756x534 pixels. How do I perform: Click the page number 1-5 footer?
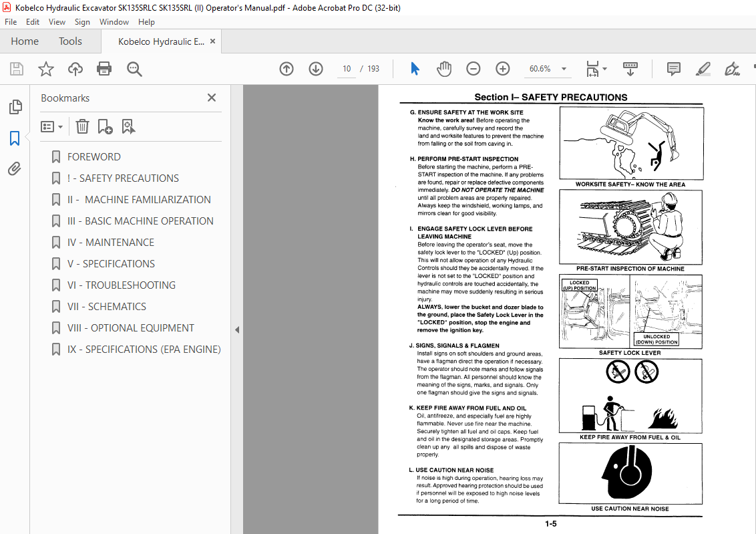pos(550,523)
